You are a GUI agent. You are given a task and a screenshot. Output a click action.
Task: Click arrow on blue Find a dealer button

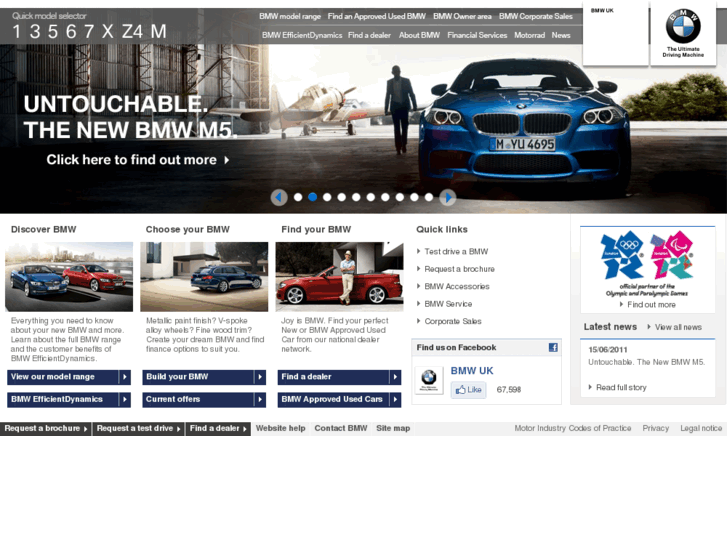pyautogui.click(x=395, y=377)
